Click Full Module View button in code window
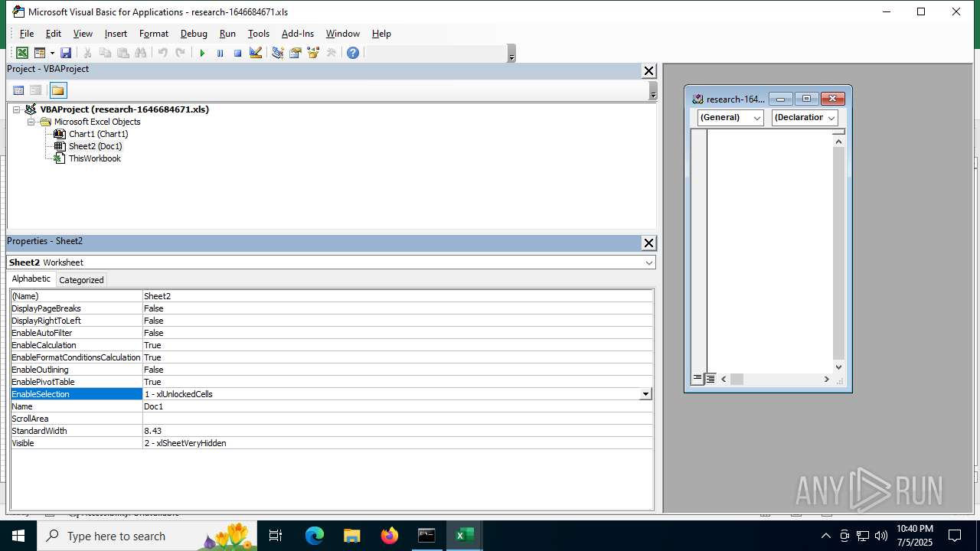980x551 pixels. [x=710, y=379]
